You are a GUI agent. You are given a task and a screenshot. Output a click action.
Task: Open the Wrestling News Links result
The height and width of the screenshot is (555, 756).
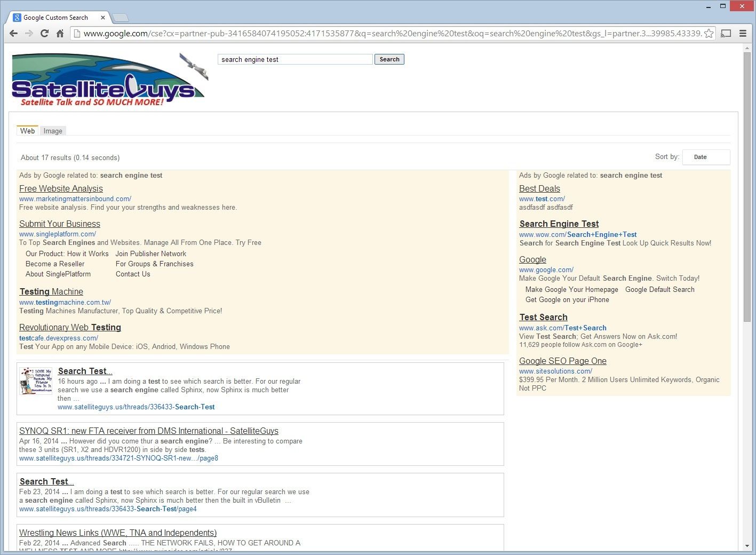(x=118, y=533)
